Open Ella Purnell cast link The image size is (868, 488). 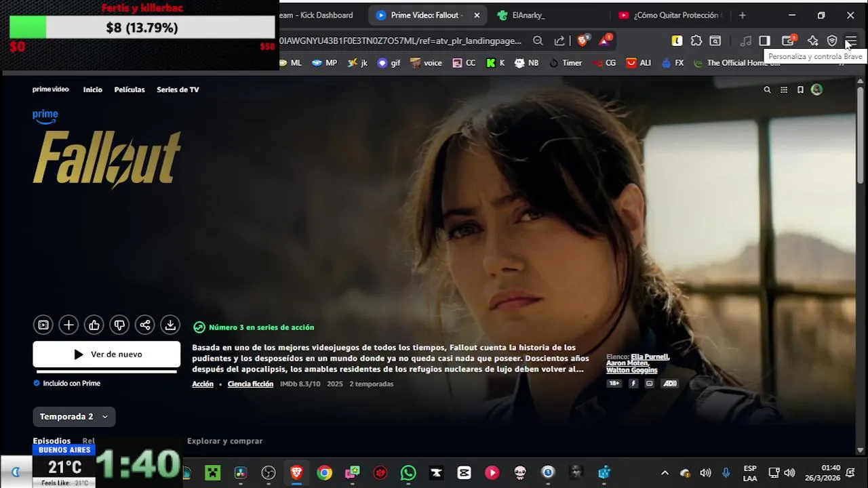650,357
